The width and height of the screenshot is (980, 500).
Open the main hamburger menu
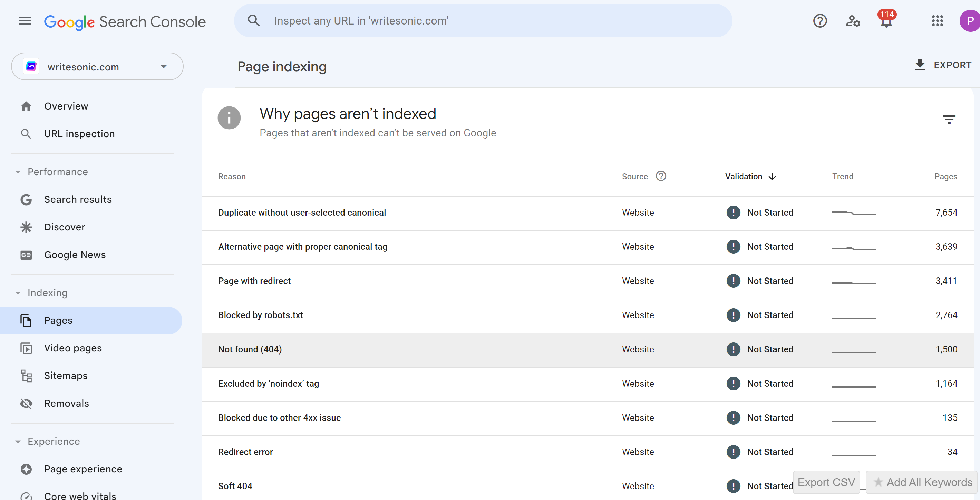tap(25, 21)
